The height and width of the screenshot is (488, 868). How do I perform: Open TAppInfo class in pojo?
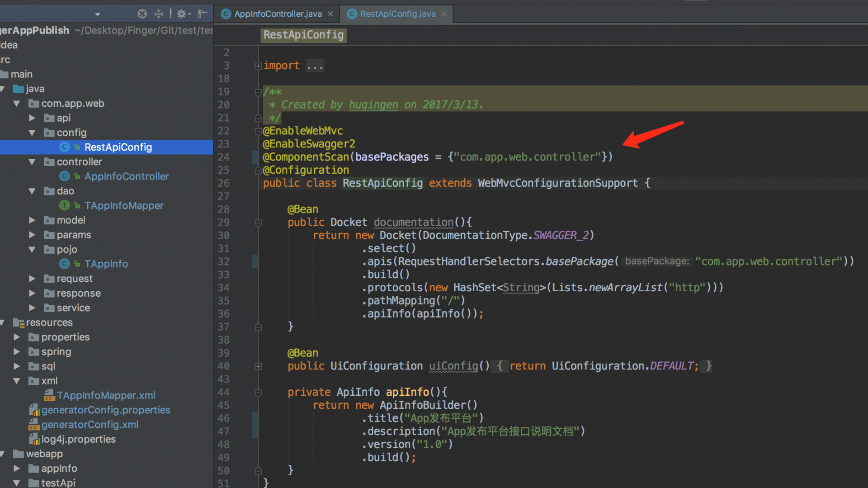pos(106,264)
